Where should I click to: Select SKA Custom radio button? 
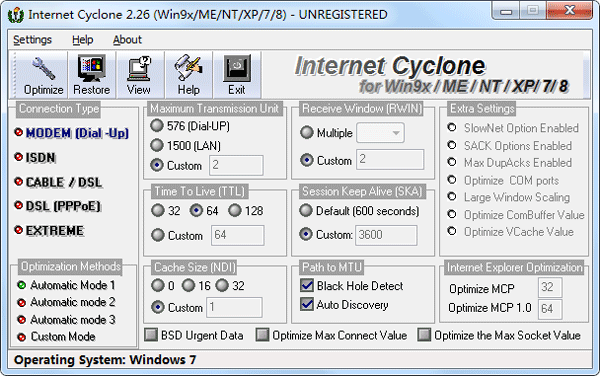click(x=306, y=234)
